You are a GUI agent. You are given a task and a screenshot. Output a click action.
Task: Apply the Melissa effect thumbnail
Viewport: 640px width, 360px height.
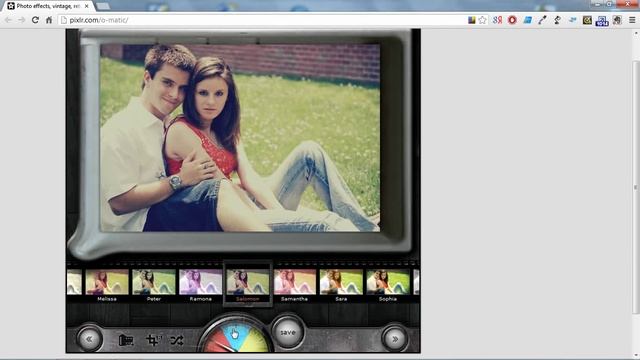[x=107, y=282]
